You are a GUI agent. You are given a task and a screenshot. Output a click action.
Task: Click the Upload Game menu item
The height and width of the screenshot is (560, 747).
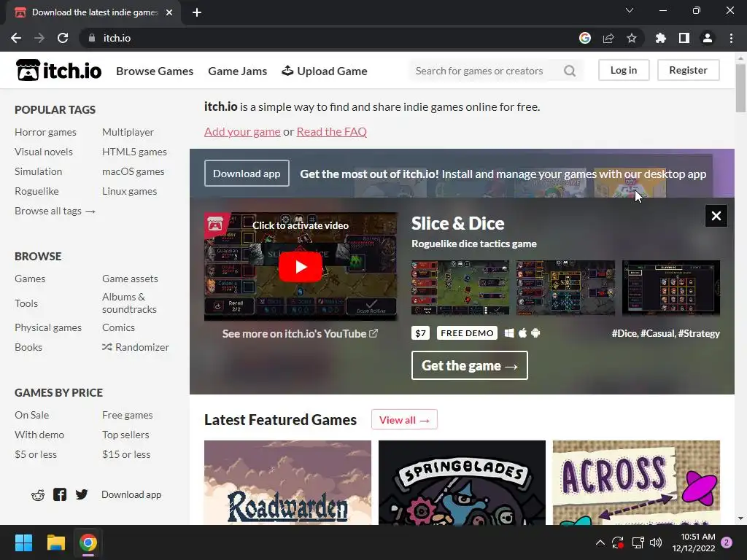click(x=325, y=71)
